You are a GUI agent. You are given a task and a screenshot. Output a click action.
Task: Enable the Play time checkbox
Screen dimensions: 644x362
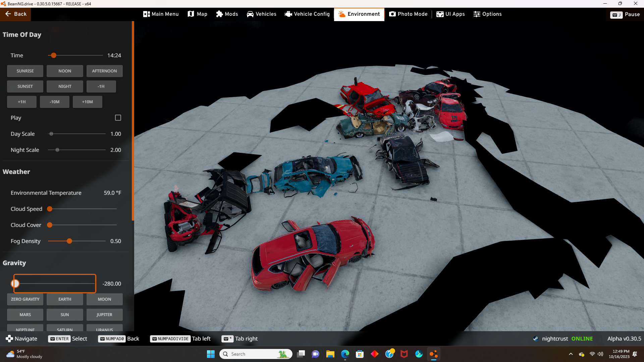coord(118,118)
